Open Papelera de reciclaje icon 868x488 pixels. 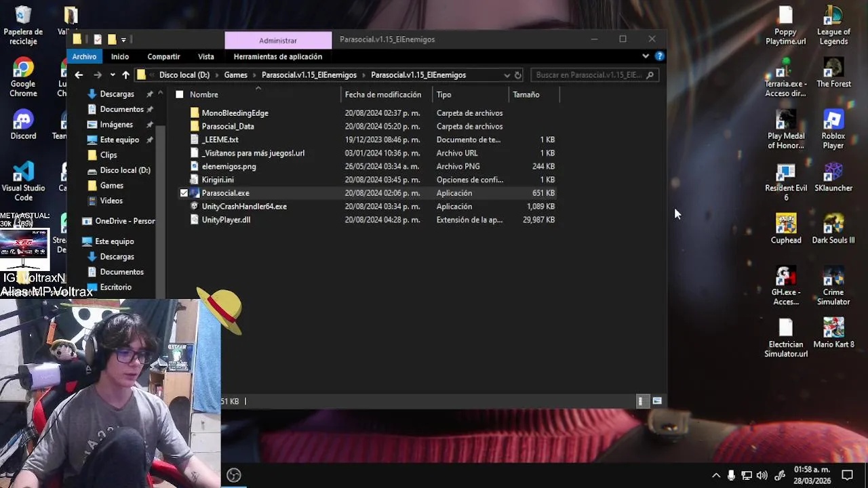click(x=23, y=26)
